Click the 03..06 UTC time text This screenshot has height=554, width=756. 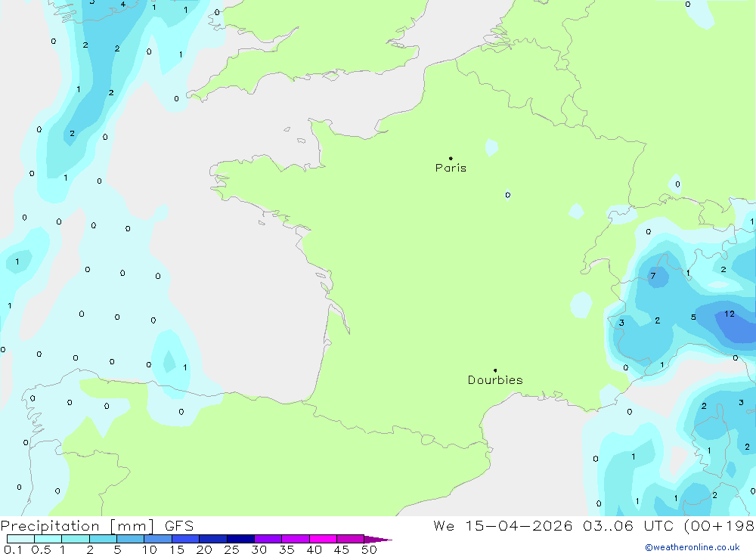(629, 525)
